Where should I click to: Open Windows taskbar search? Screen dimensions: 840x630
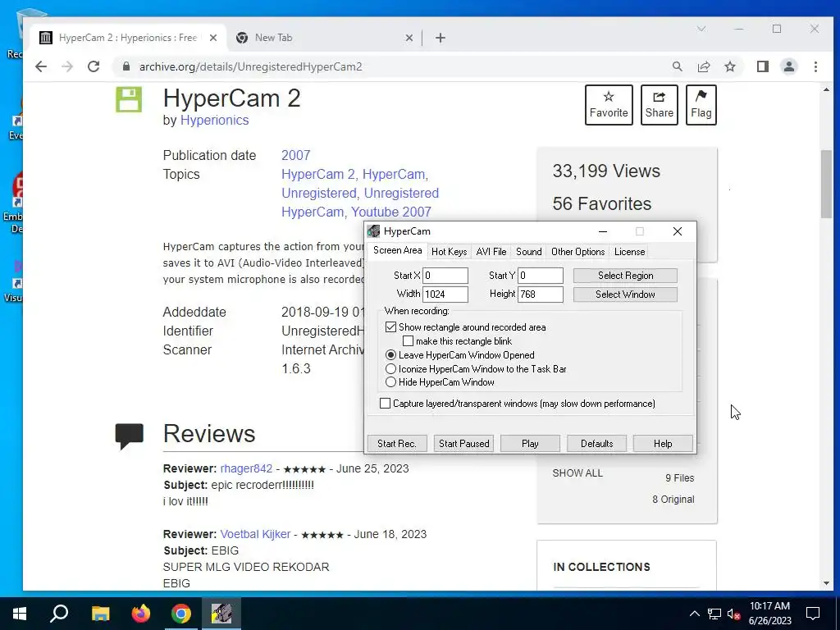point(59,614)
